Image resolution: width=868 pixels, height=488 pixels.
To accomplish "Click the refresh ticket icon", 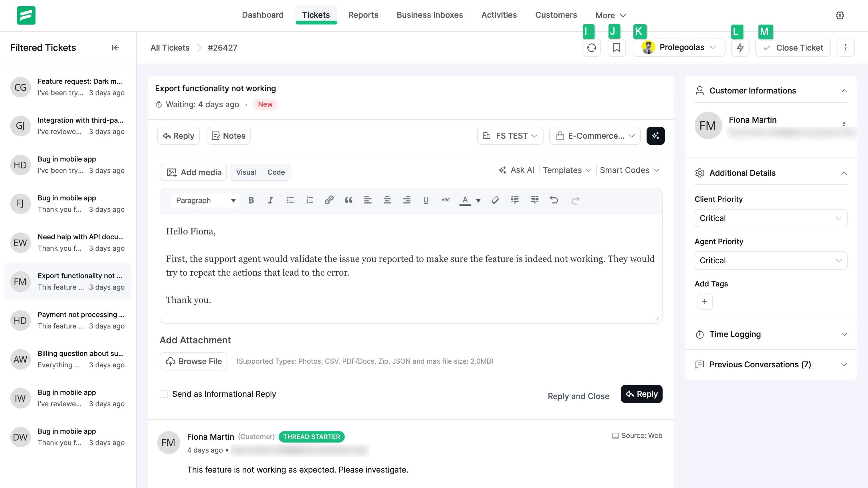I will coord(591,48).
